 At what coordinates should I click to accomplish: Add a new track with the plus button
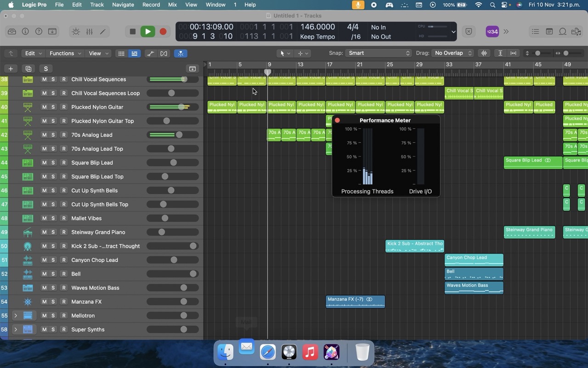(x=11, y=69)
